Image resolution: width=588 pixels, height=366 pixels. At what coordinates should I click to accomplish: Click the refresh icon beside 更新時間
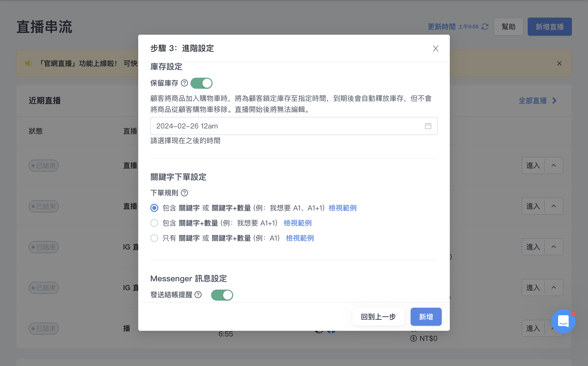click(485, 27)
